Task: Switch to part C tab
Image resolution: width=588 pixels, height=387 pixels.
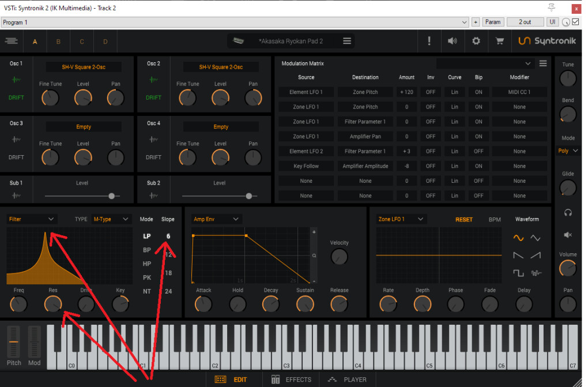Action: click(82, 42)
